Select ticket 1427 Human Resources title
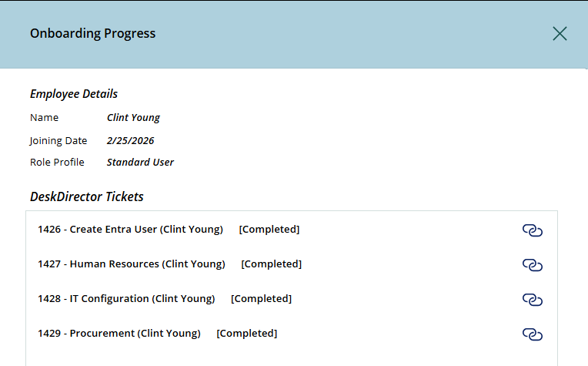 coord(132,264)
